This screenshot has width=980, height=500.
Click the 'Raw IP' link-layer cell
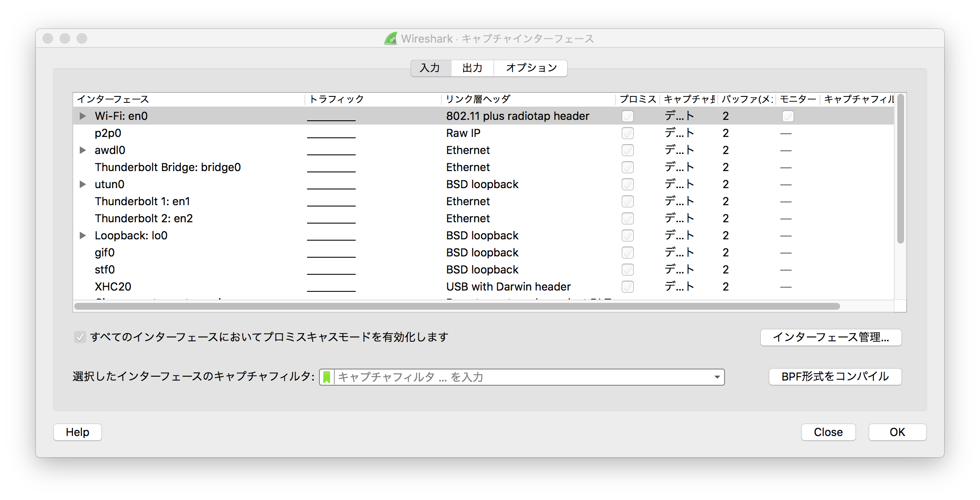pyautogui.click(x=463, y=133)
